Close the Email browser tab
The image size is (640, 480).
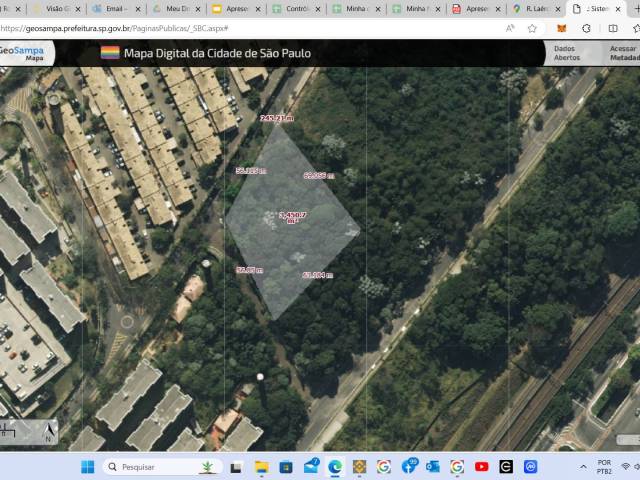(x=138, y=9)
